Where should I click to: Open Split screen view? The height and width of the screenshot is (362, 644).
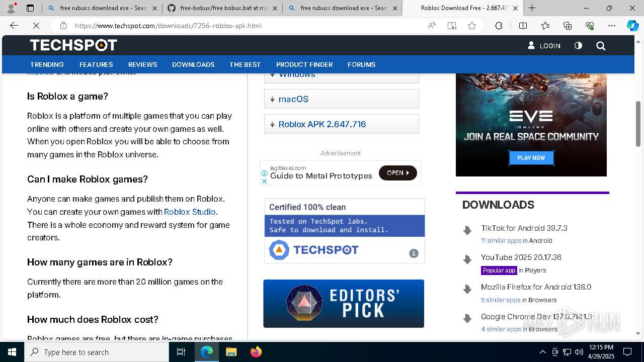(523, 26)
